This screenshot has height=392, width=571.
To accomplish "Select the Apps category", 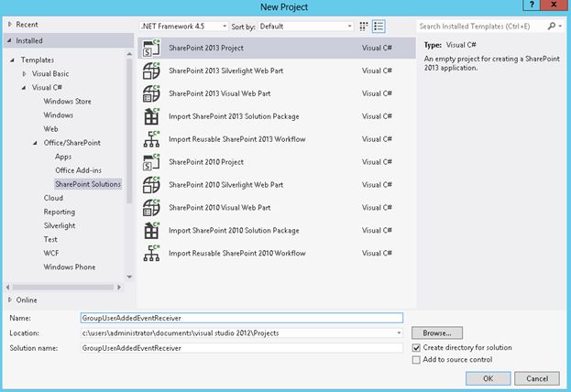I will (63, 157).
